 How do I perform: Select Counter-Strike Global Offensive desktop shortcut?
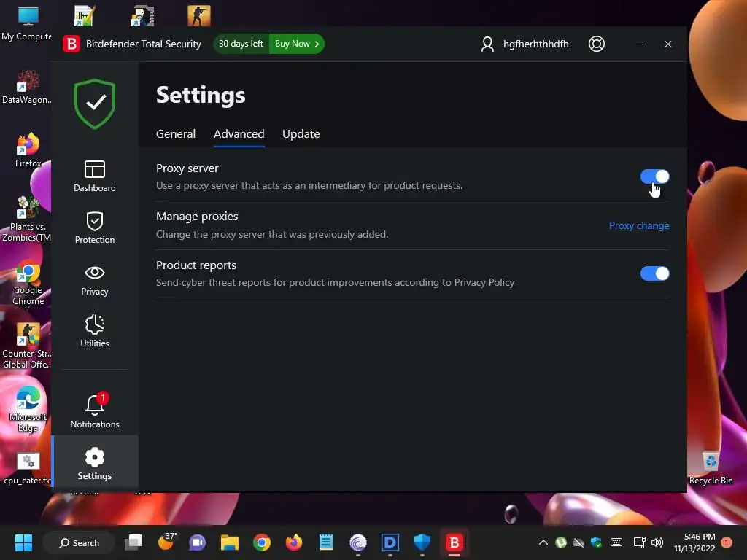(x=27, y=346)
